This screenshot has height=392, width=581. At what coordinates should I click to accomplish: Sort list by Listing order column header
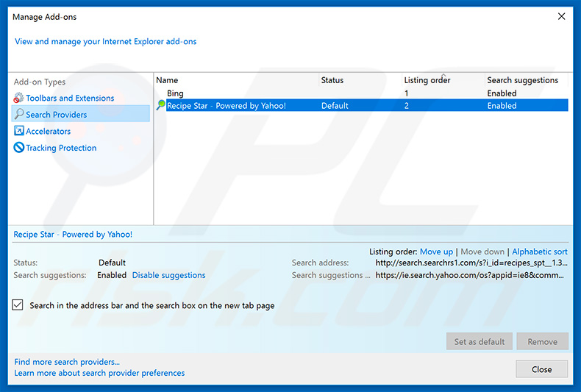427,80
